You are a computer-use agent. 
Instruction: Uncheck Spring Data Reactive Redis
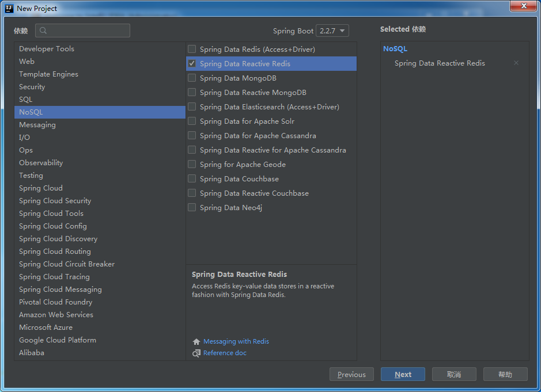tap(192, 63)
